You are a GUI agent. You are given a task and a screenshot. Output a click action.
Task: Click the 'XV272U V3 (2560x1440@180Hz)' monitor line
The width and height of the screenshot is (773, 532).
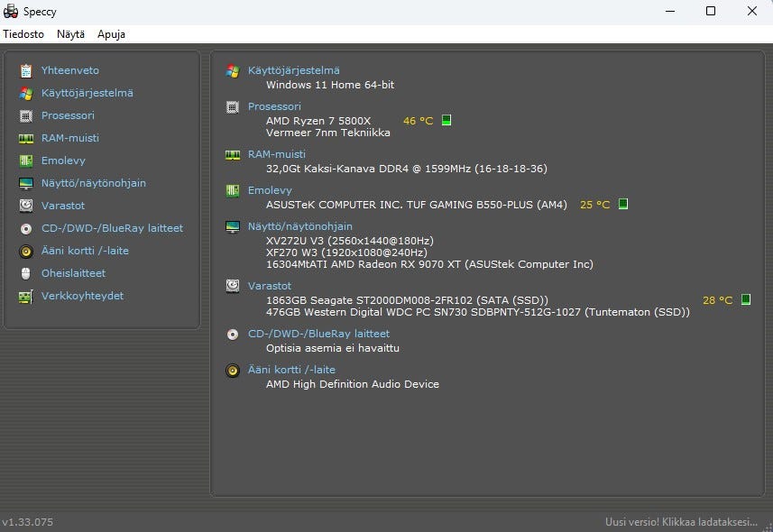350,241
